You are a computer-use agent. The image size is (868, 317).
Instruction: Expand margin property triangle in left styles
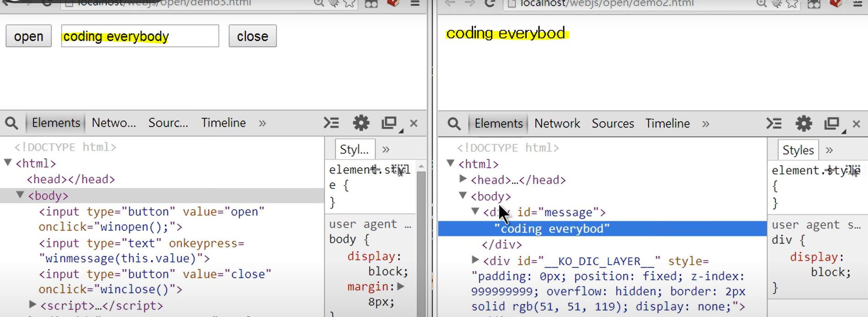(401, 286)
